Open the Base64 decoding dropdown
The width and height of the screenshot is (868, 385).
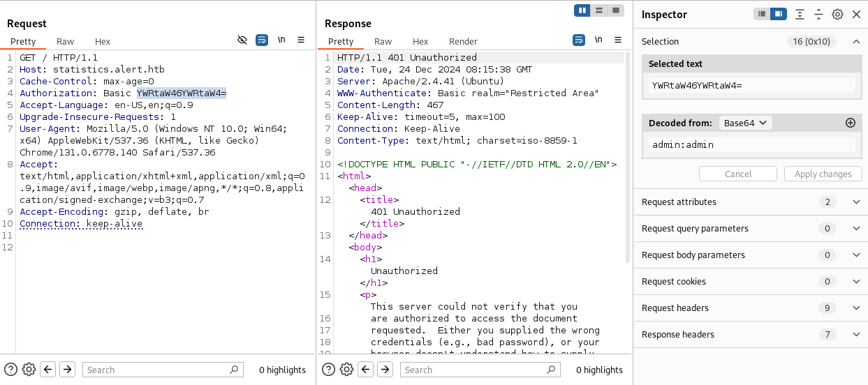click(745, 123)
